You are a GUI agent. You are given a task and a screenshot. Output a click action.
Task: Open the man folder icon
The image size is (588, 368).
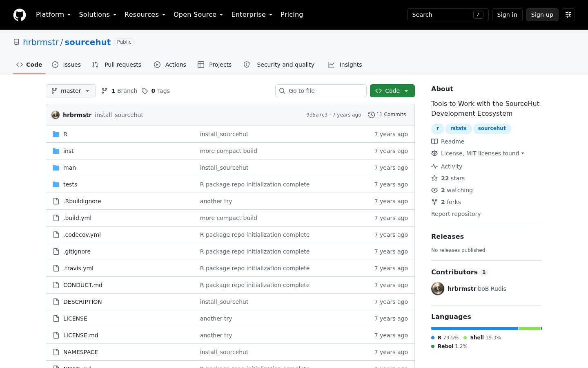[56, 168]
